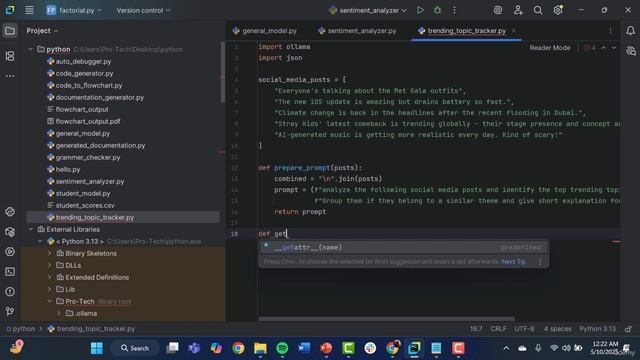Jump to next highlighted error arrow
Image resolution: width=640 pixels, height=360 pixels.
614,48
